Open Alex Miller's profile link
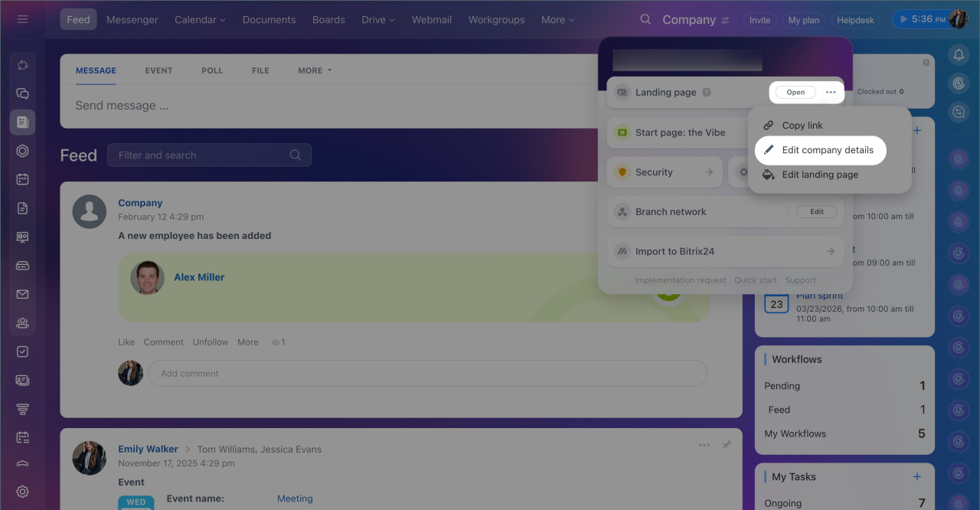This screenshot has width=980, height=510. coord(199,277)
